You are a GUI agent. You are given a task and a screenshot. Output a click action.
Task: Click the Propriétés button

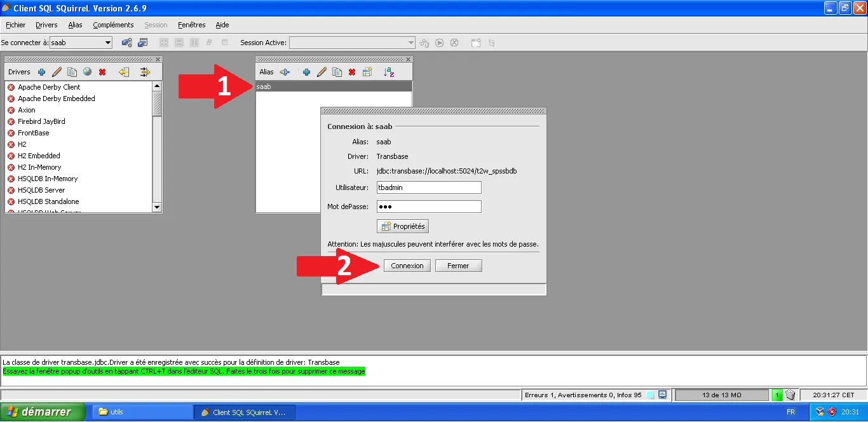(x=402, y=226)
